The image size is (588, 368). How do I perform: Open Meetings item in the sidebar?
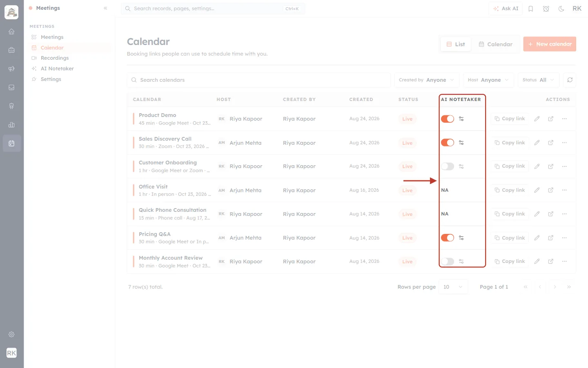[x=52, y=37]
